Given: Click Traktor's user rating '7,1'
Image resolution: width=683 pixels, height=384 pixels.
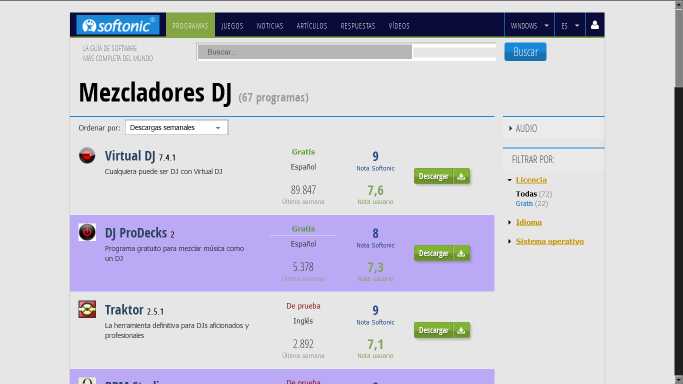Looking at the screenshot, I should point(375,344).
